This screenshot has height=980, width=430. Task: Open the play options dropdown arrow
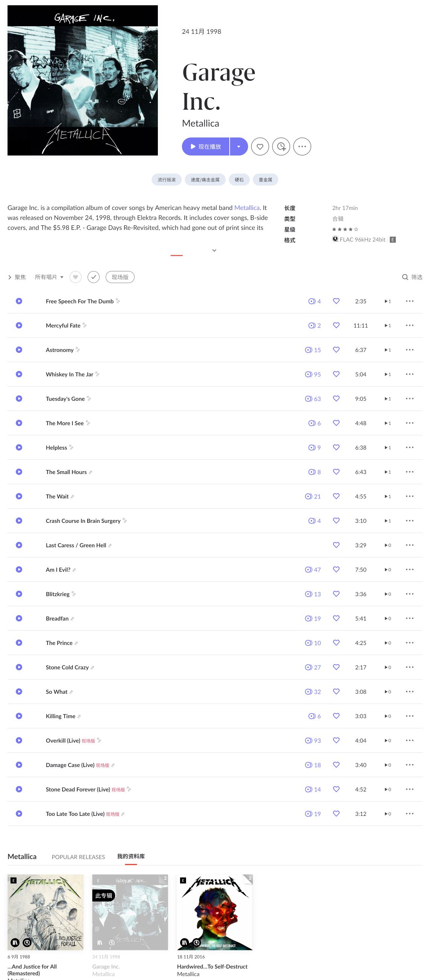point(239,146)
